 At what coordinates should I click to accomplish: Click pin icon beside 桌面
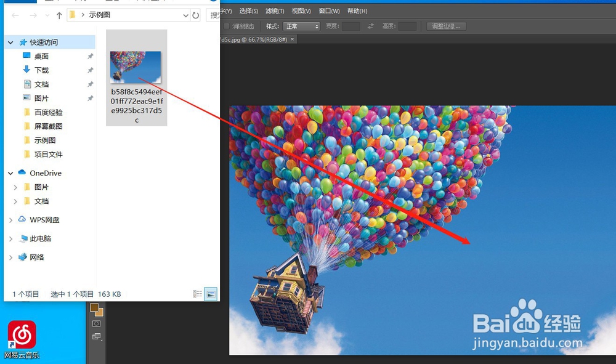(x=90, y=56)
